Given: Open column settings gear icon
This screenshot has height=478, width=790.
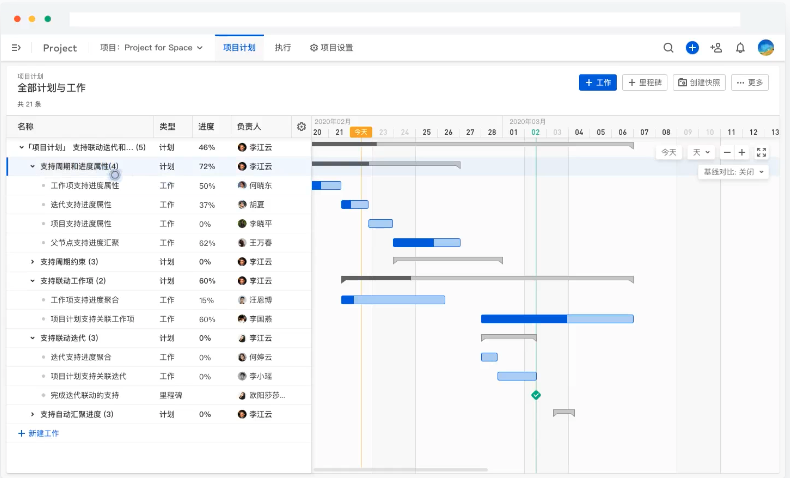Looking at the screenshot, I should pos(301,127).
